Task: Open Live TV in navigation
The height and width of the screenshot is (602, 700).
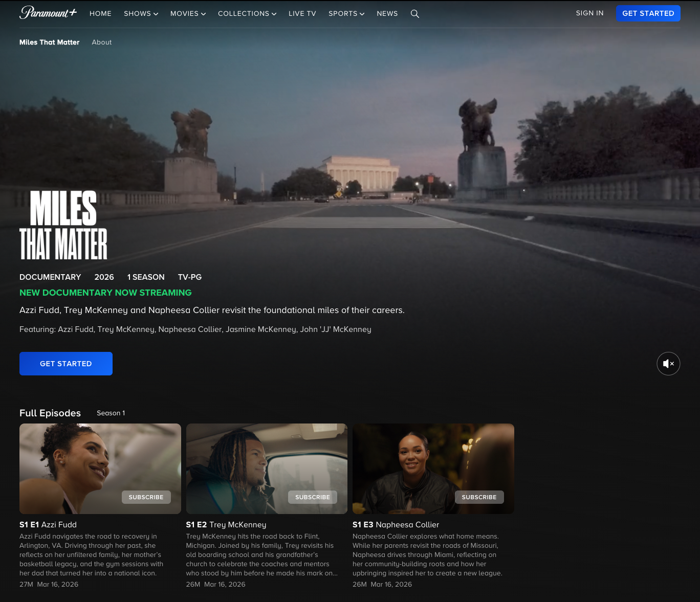Action: (302, 14)
